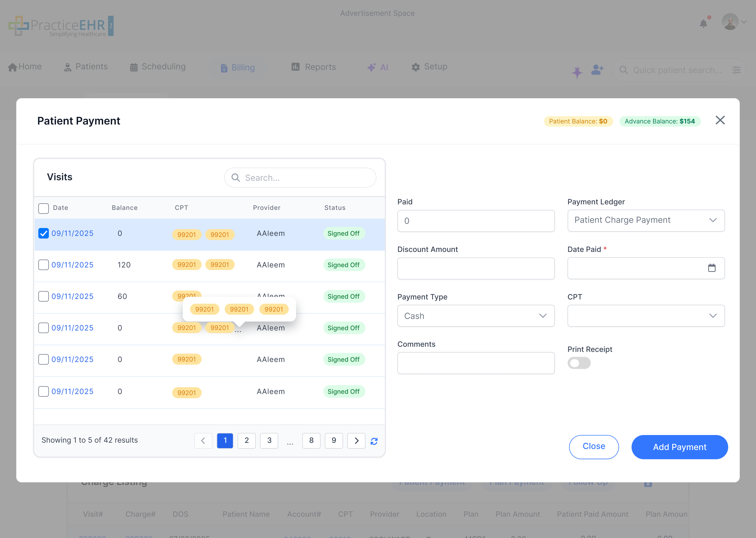
Task: Refresh the visits list using refresh icon
Action: pos(374,441)
